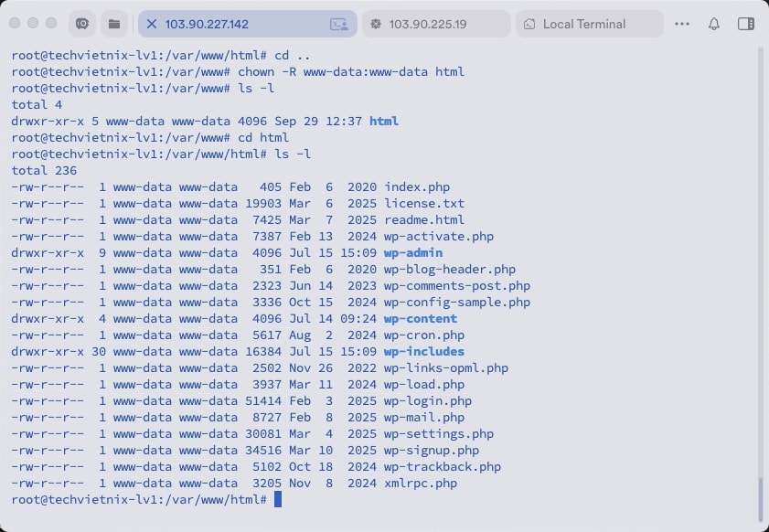Select the 103.90.227.142 tab title
Image resolution: width=769 pixels, height=532 pixels.
pyautogui.click(x=207, y=24)
